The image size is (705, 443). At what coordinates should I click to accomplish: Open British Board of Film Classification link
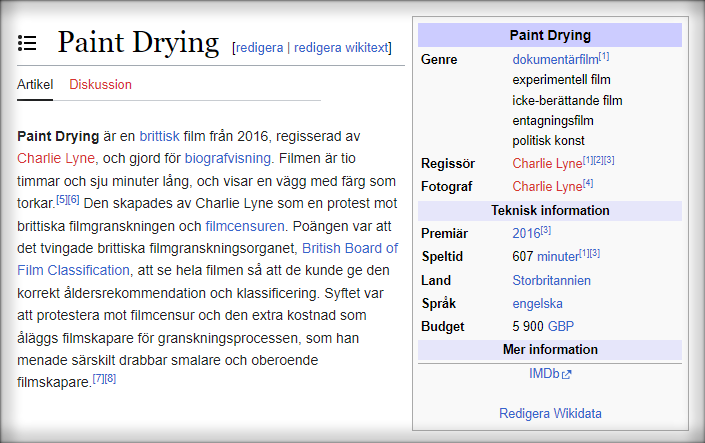(349, 247)
